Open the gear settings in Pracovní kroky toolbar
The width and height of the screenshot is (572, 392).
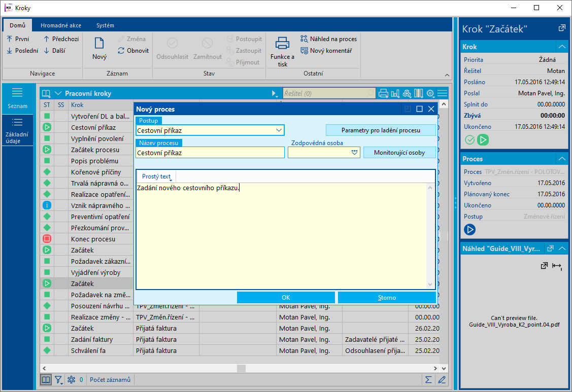point(430,93)
